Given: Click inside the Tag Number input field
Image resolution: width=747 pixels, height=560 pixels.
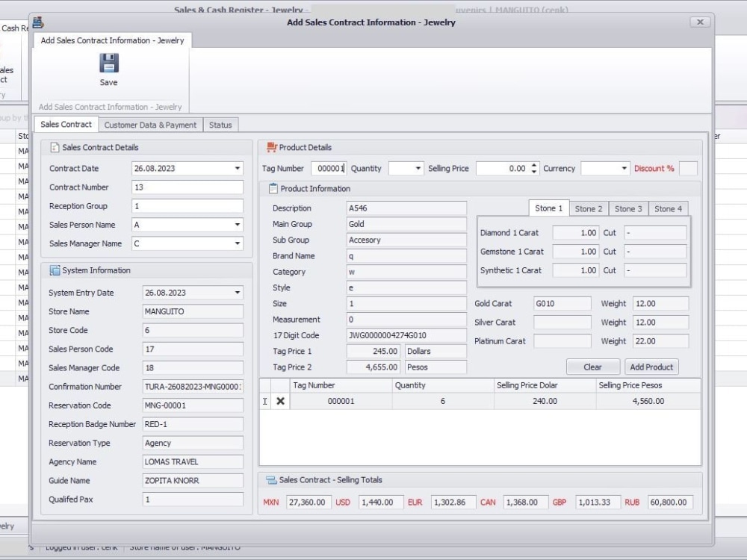Looking at the screenshot, I should click(x=329, y=168).
